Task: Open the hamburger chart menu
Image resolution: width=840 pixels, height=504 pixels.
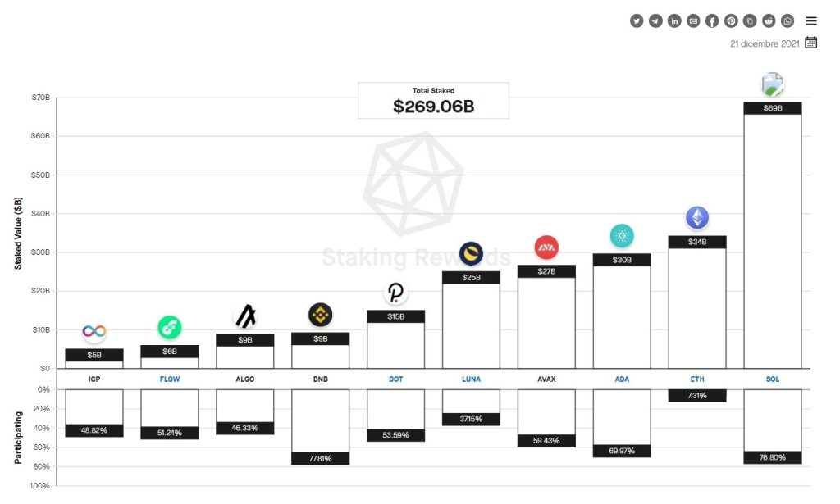Action: click(x=811, y=21)
